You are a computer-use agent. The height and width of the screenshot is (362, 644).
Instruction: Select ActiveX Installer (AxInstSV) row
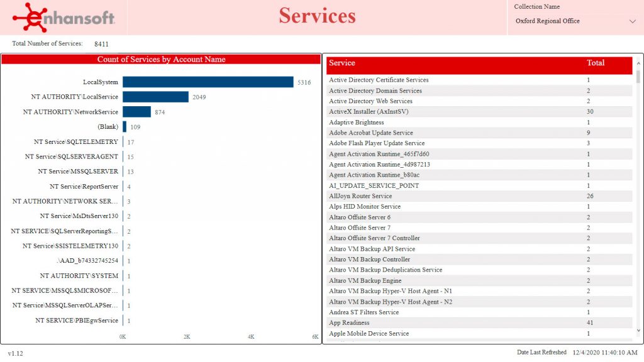pyautogui.click(x=479, y=112)
